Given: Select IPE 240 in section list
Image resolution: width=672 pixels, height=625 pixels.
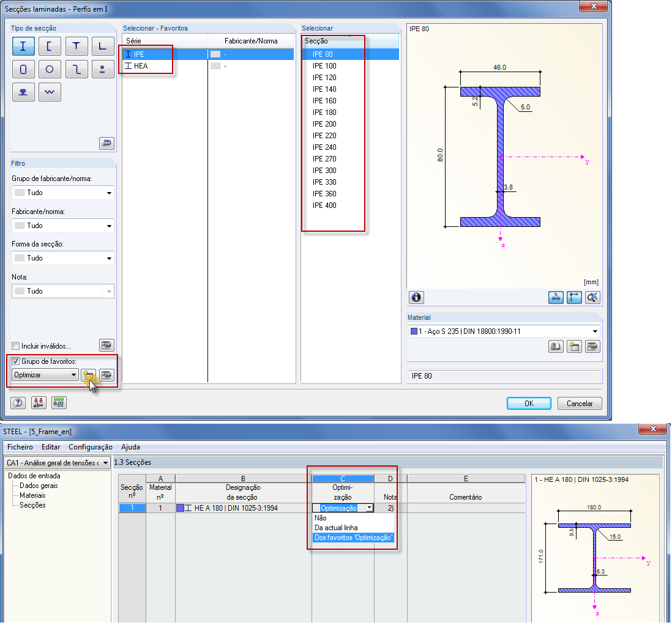Looking at the screenshot, I should [324, 147].
